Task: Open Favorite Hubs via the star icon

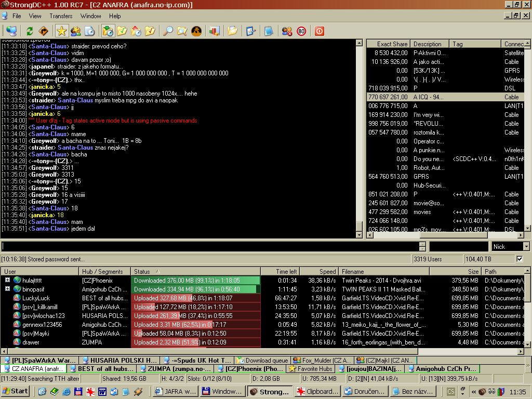Action: coord(62,31)
